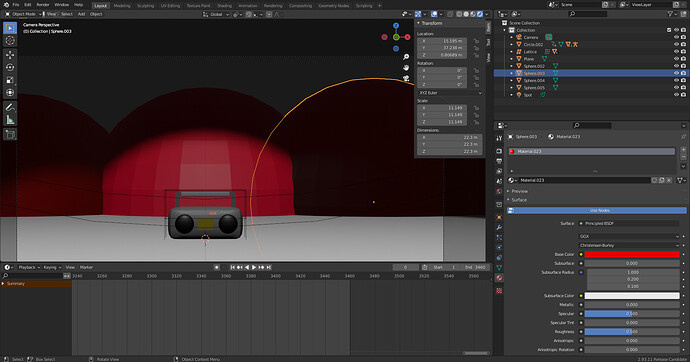Toggle render visibility camera icon for Spot

[x=683, y=95]
